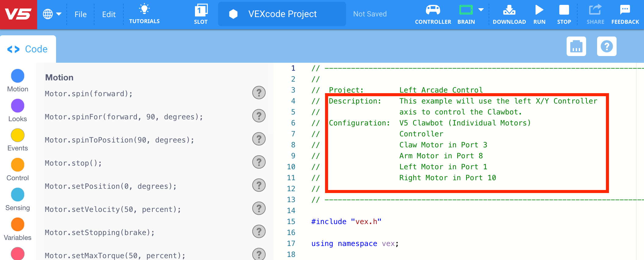
Task: Show help for Motor.setVelocity command
Action: pyautogui.click(x=259, y=209)
